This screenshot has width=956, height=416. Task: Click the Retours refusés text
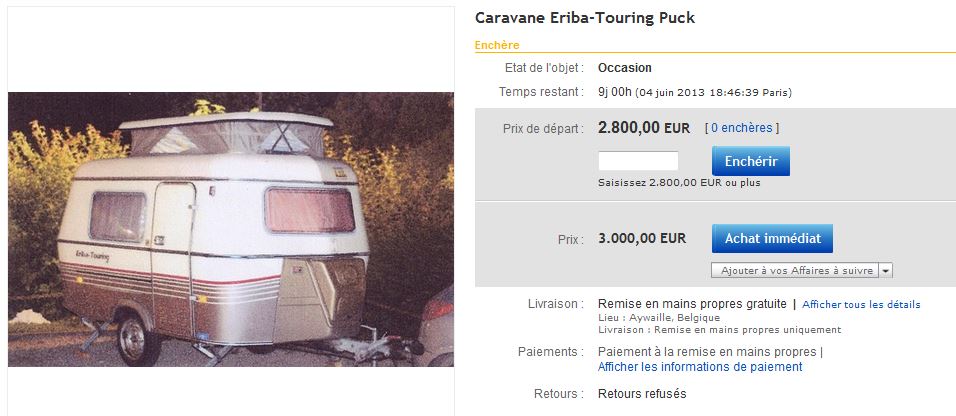(x=642, y=394)
